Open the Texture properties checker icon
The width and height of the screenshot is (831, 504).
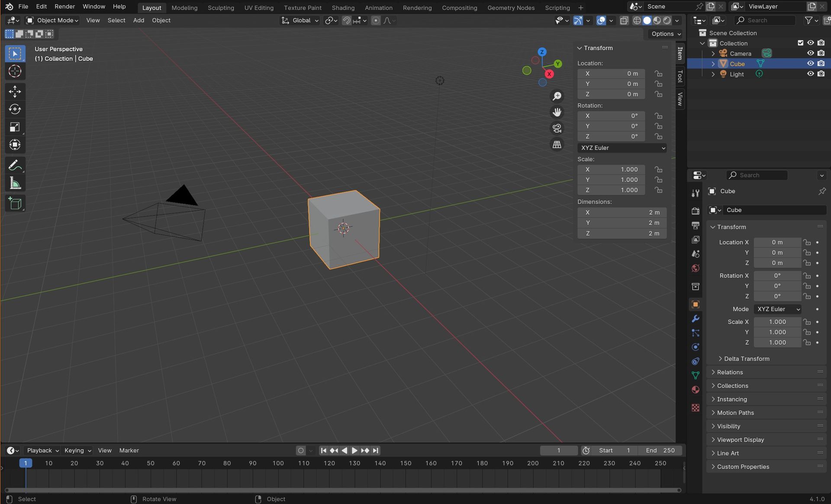[696, 408]
